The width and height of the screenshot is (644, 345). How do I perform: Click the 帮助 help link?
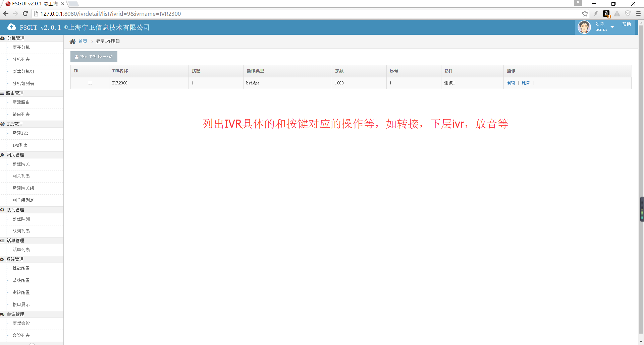tap(626, 24)
